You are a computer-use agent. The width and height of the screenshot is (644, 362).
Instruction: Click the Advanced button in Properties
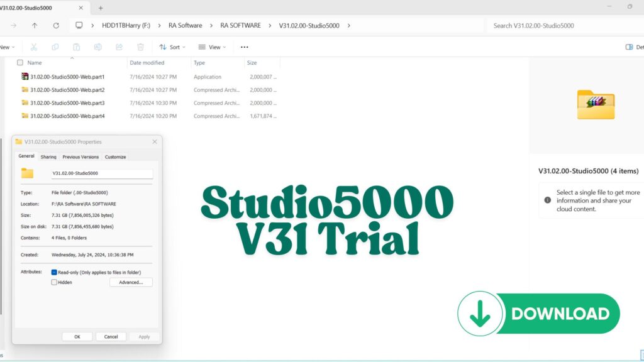coord(131,282)
